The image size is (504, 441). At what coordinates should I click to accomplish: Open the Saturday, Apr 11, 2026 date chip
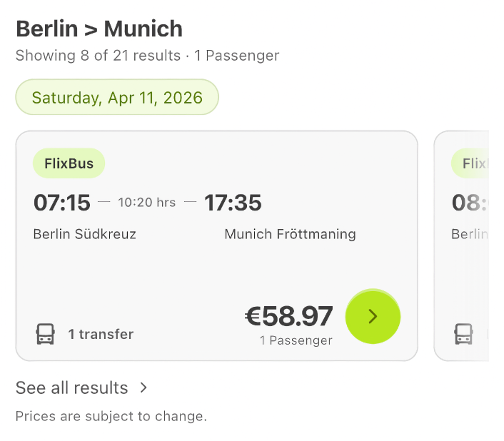pyautogui.click(x=117, y=98)
